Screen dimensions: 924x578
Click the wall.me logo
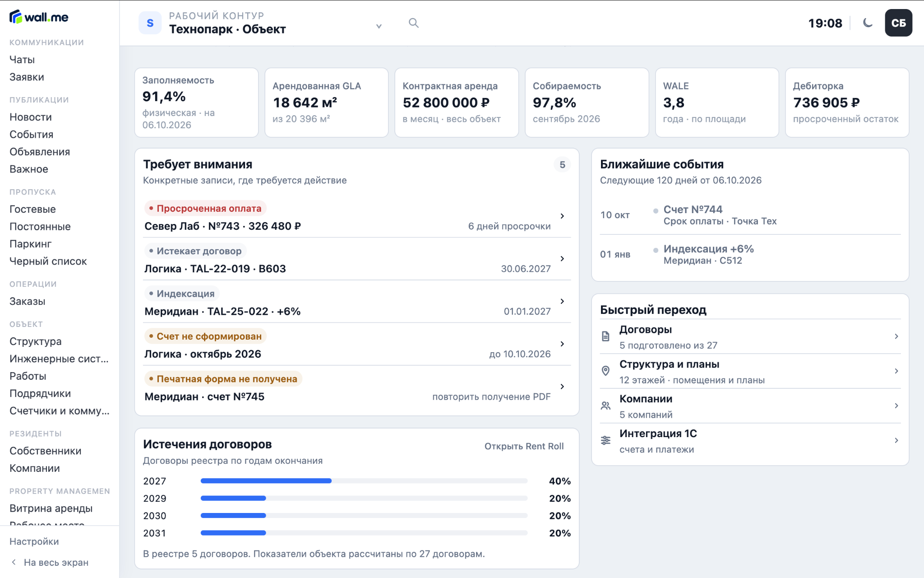(39, 17)
